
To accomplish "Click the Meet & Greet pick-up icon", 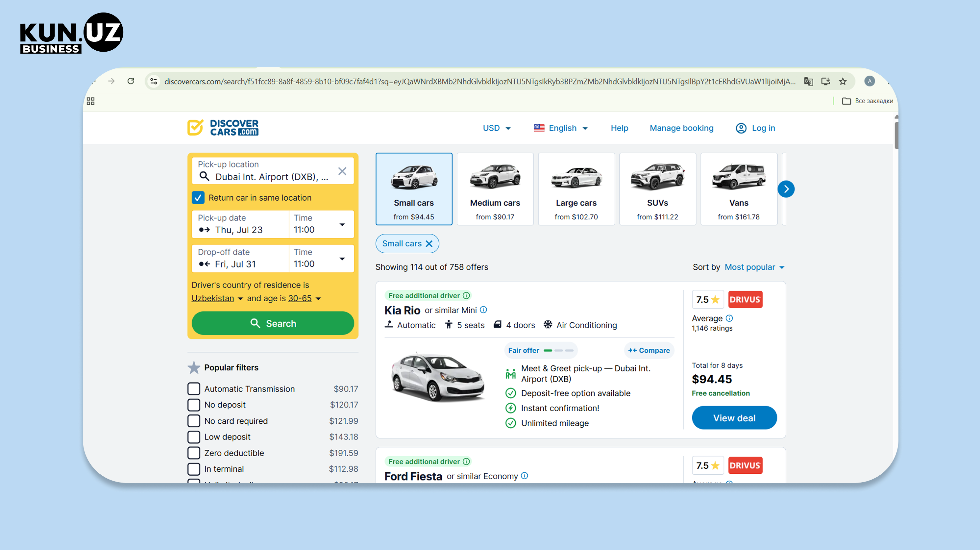I will pyautogui.click(x=510, y=374).
